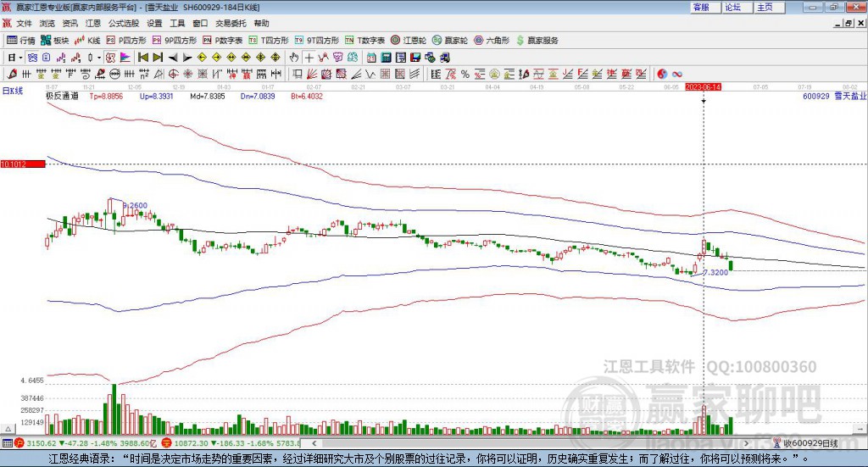The height and width of the screenshot is (467, 868).
Task: Click the scroll-left arrow of horizontal scrollbar
Action: click(x=314, y=443)
